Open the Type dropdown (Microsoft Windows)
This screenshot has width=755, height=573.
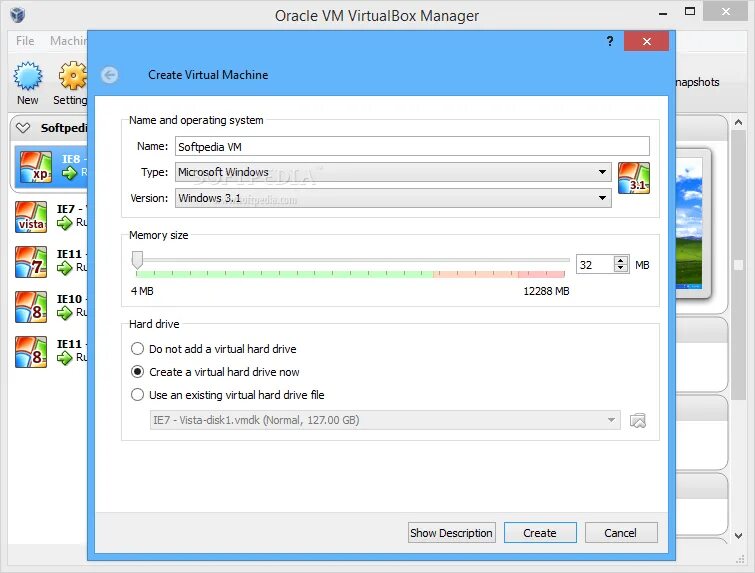(x=393, y=172)
